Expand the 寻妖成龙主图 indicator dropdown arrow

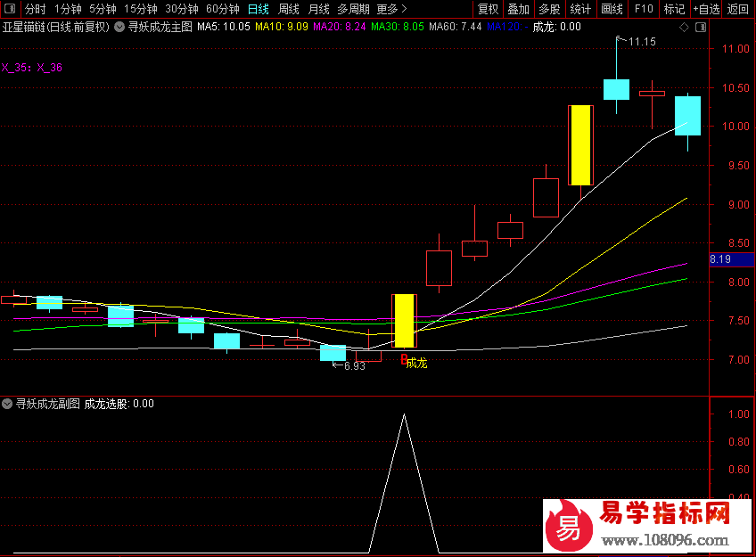(120, 27)
